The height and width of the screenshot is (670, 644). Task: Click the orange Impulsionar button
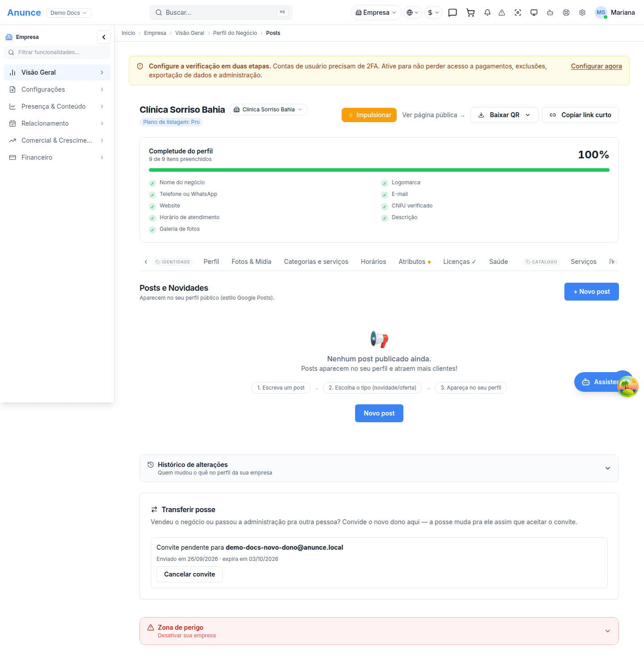[x=369, y=115]
